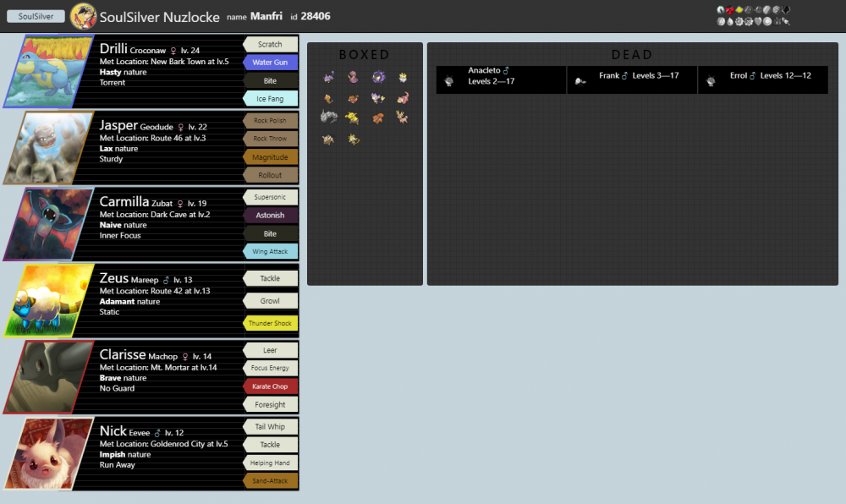This screenshot has width=846, height=504.
Task: Select Stantler in the Boxed panel
Action: (x=402, y=118)
